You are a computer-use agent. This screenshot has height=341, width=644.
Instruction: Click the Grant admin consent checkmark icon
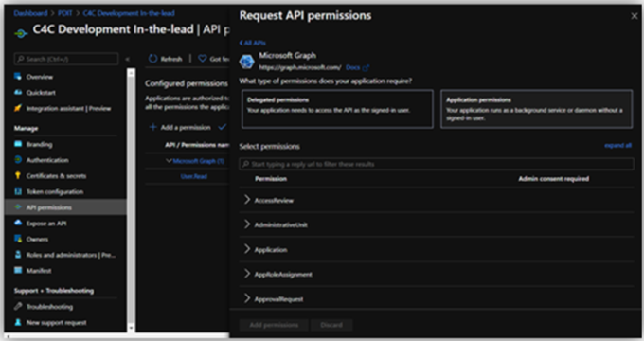pyautogui.click(x=223, y=127)
